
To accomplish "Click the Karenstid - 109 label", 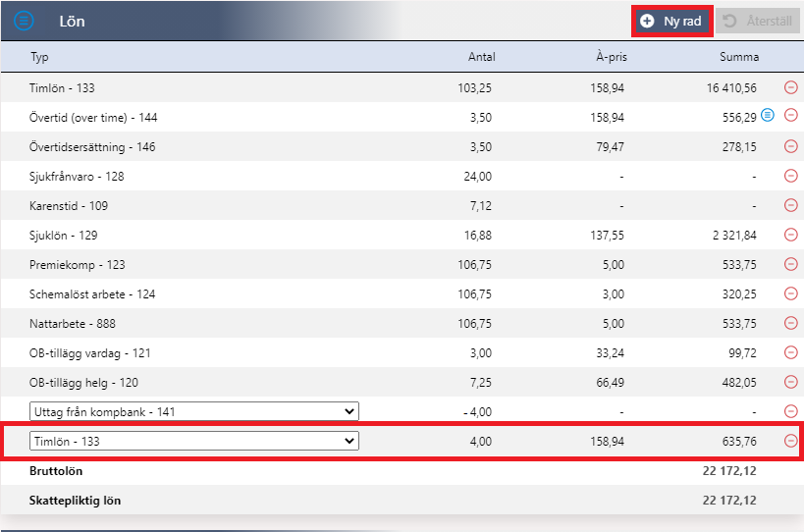I will (x=69, y=206).
